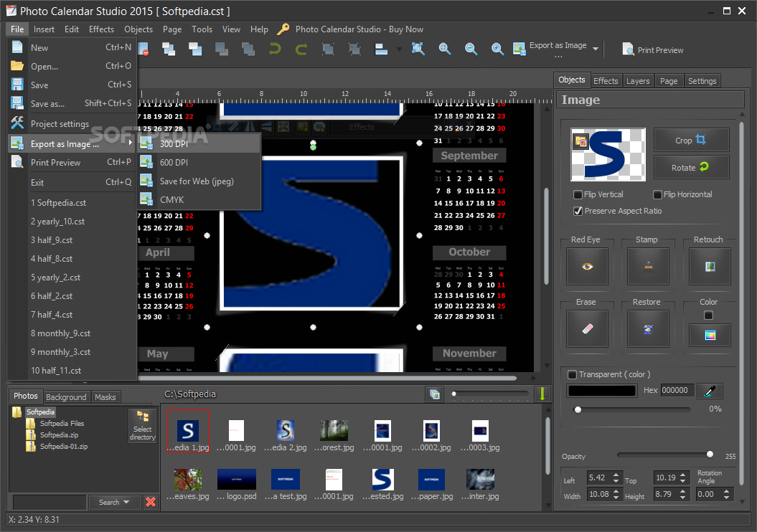Image resolution: width=757 pixels, height=532 pixels.
Task: Select the Softpedia.zip tree item
Action: pyautogui.click(x=59, y=434)
